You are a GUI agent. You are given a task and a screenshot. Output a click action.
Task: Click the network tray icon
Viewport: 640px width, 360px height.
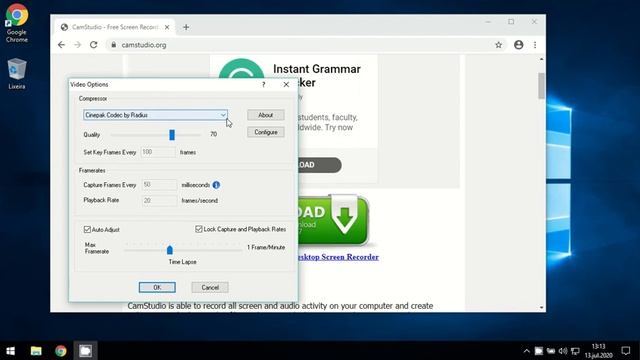(x=575, y=351)
